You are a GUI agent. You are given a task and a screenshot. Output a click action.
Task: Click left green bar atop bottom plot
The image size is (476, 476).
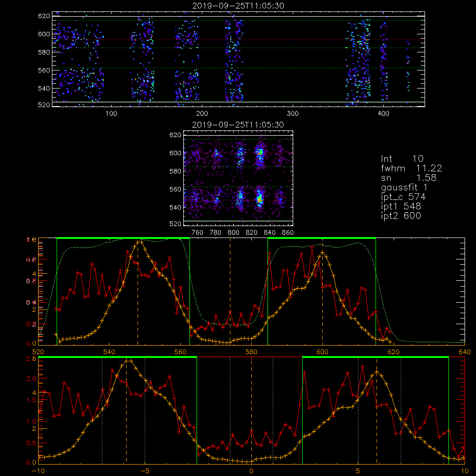coord(118,357)
